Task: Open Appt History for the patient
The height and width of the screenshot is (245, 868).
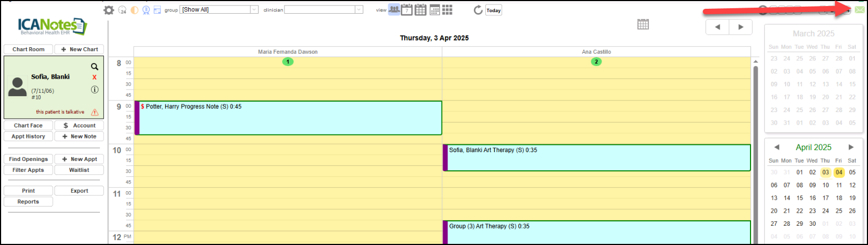Action: 29,136
